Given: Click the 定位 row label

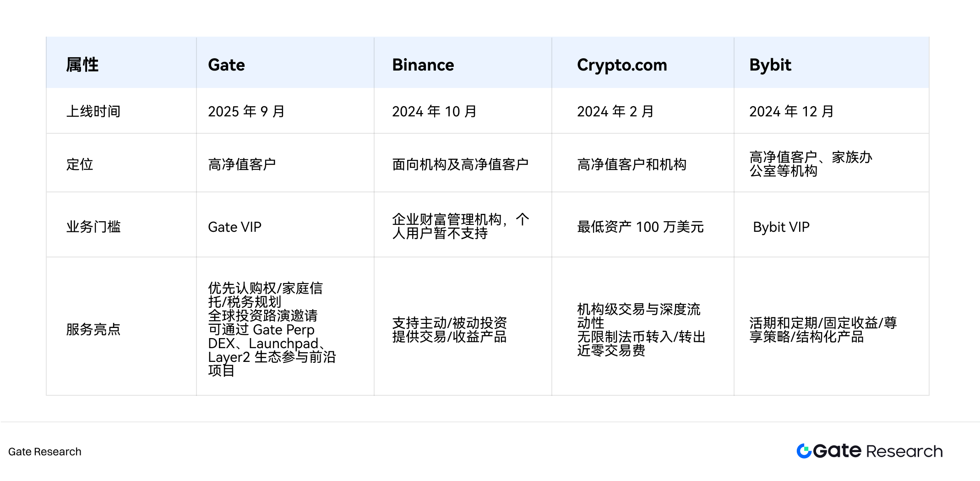Looking at the screenshot, I should [x=80, y=164].
